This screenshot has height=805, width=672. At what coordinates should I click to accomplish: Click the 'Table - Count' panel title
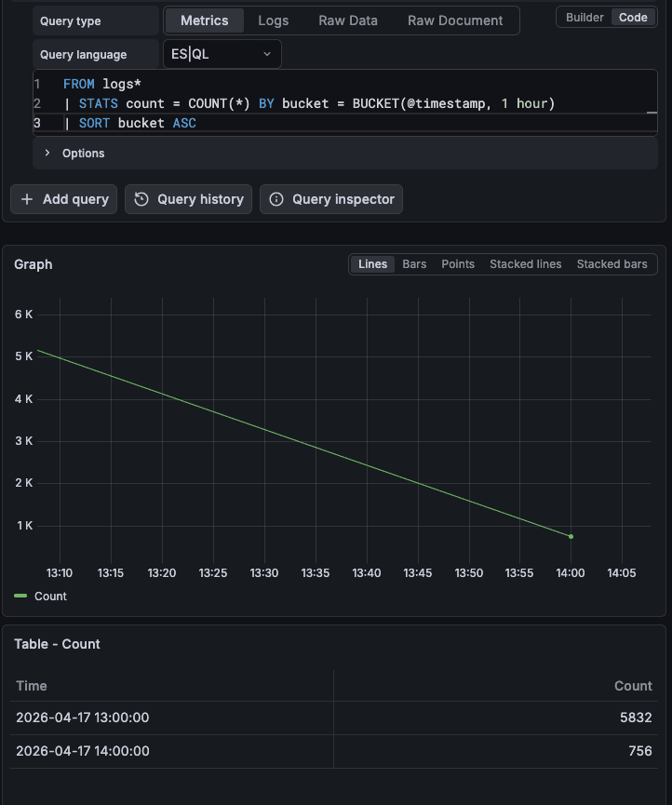click(57, 644)
